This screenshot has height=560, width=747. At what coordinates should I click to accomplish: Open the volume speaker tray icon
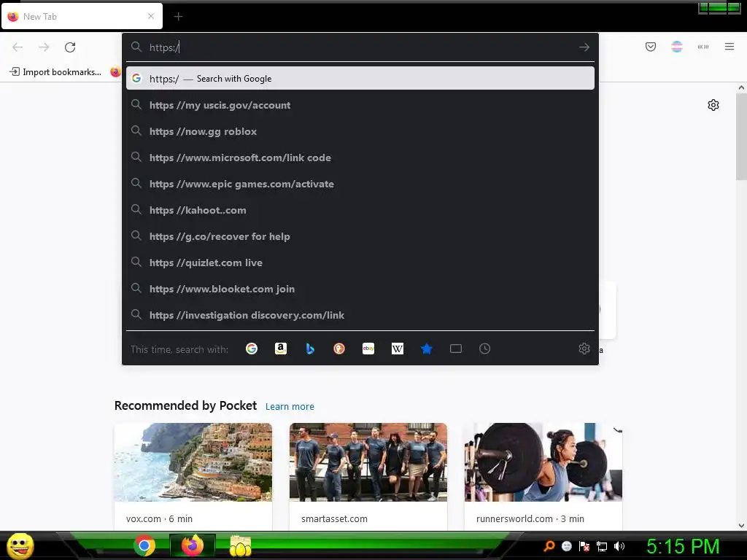point(619,546)
